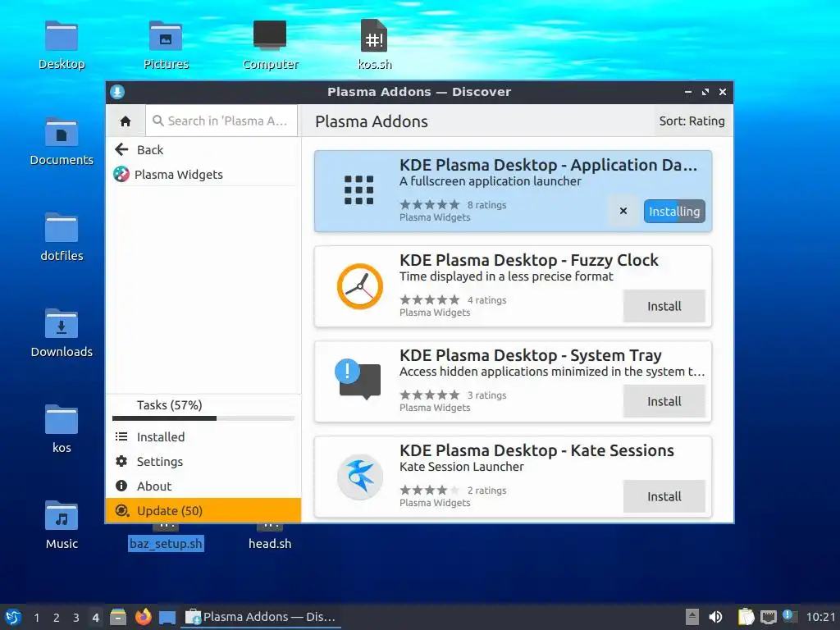Launch Firefox from the taskbar
The image size is (840, 630).
[x=143, y=617]
